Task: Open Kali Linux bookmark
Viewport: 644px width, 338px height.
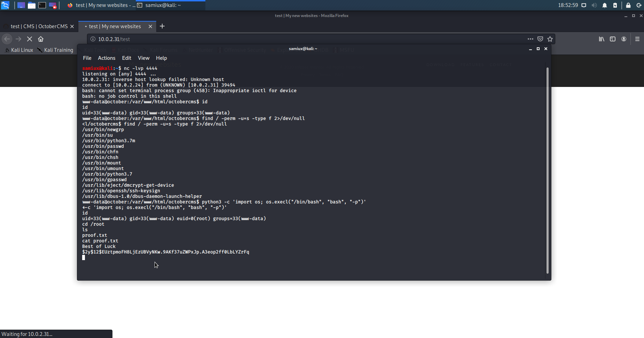Action: (19, 50)
